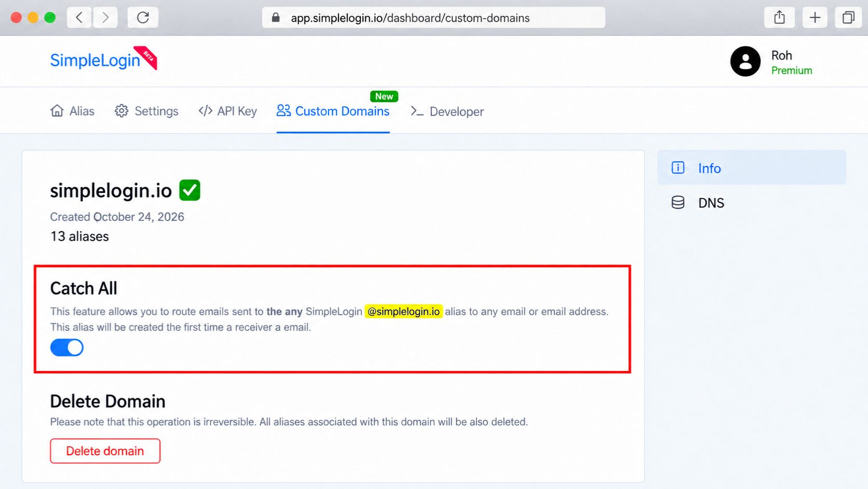This screenshot has height=489, width=868.
Task: Click the Settings gear icon
Action: click(x=121, y=111)
